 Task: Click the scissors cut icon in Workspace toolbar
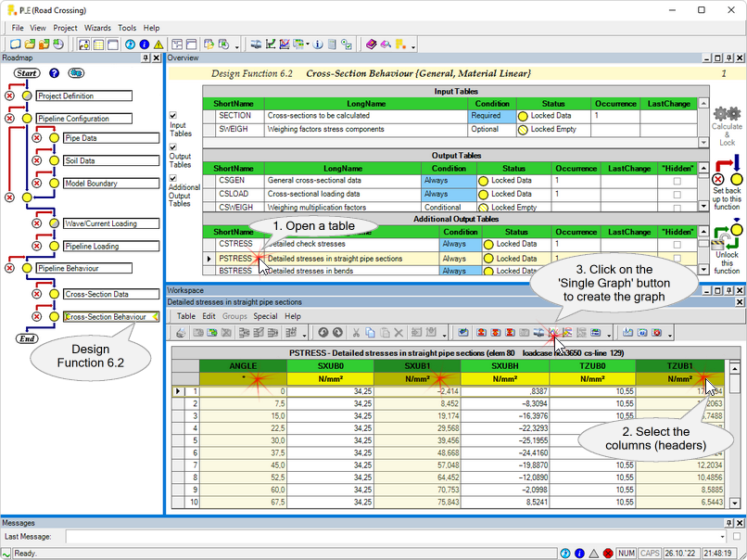[x=356, y=332]
